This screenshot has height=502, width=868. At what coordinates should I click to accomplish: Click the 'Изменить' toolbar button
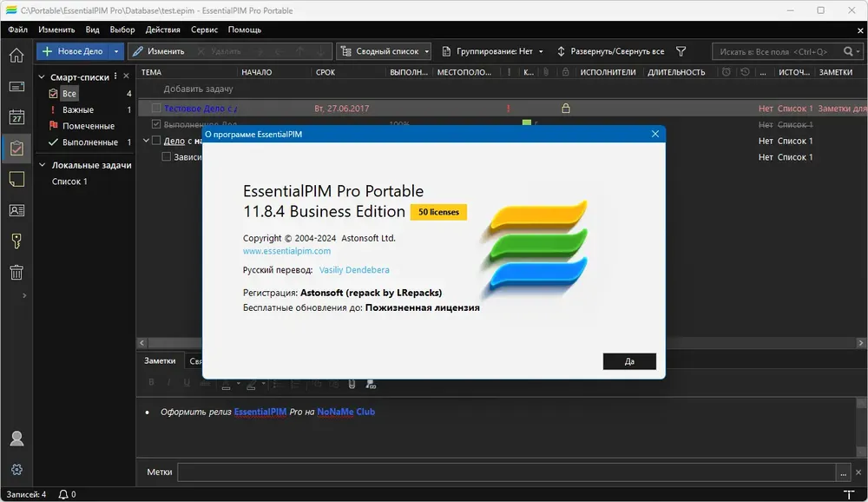point(159,51)
